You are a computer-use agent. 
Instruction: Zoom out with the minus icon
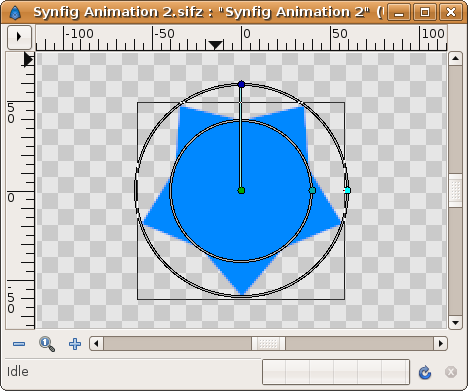pyautogui.click(x=19, y=344)
